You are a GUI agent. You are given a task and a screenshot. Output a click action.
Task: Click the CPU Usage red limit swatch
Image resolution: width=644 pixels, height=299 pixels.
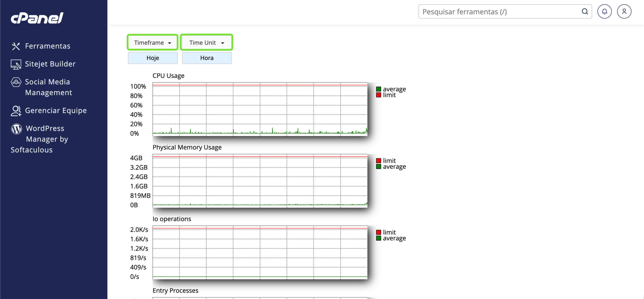[x=378, y=95]
